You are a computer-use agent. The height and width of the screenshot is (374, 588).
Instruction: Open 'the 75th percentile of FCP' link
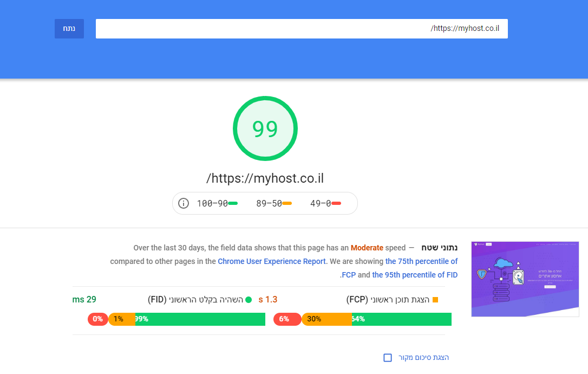(400, 268)
